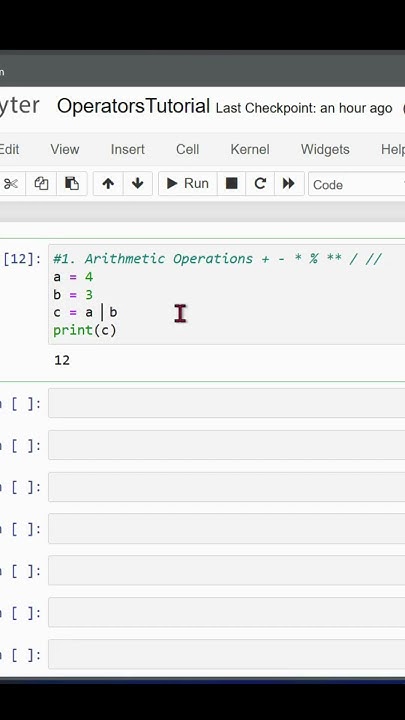Click into the first empty code cell

point(226,403)
